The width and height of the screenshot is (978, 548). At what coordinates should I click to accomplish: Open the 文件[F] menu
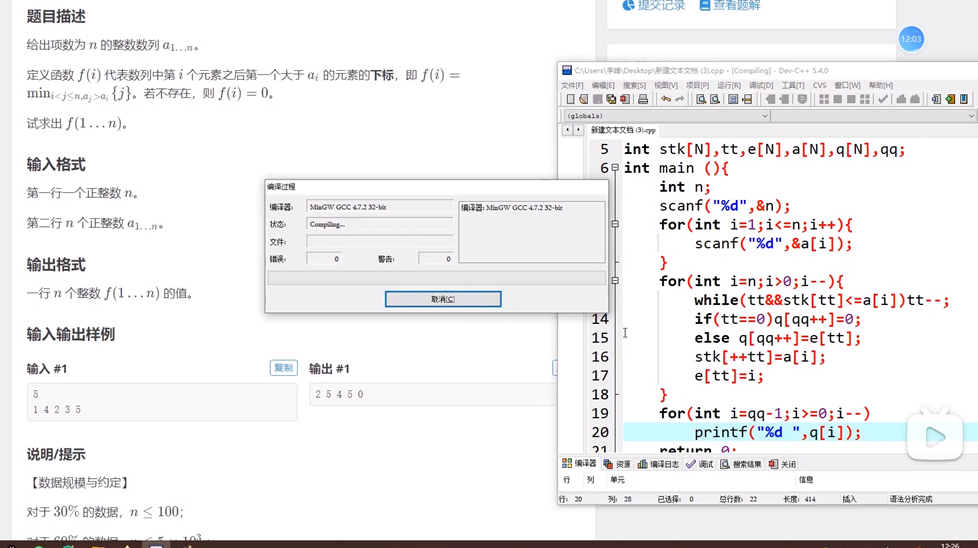tap(571, 85)
